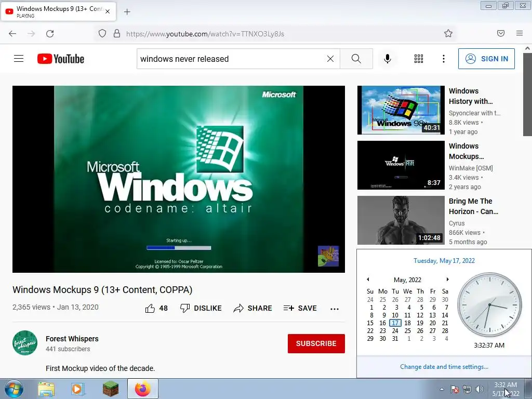Open the YouTube guide hamburger menu

pos(19,59)
